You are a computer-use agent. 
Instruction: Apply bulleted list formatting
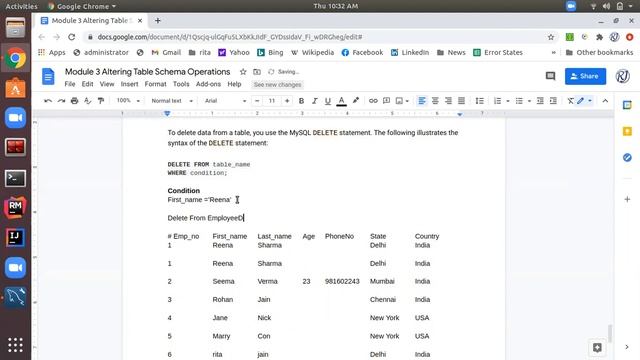(x=519, y=101)
